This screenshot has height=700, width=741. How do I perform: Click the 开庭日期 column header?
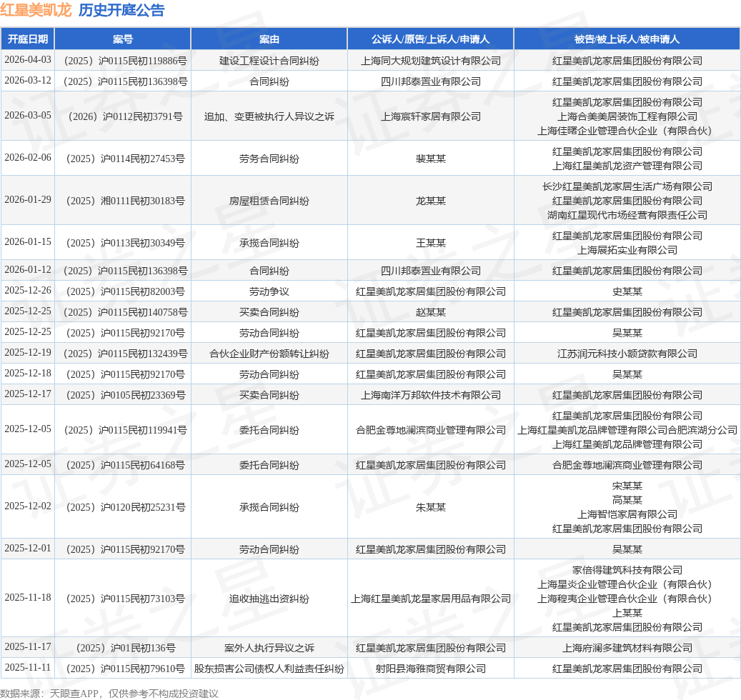tap(28, 39)
